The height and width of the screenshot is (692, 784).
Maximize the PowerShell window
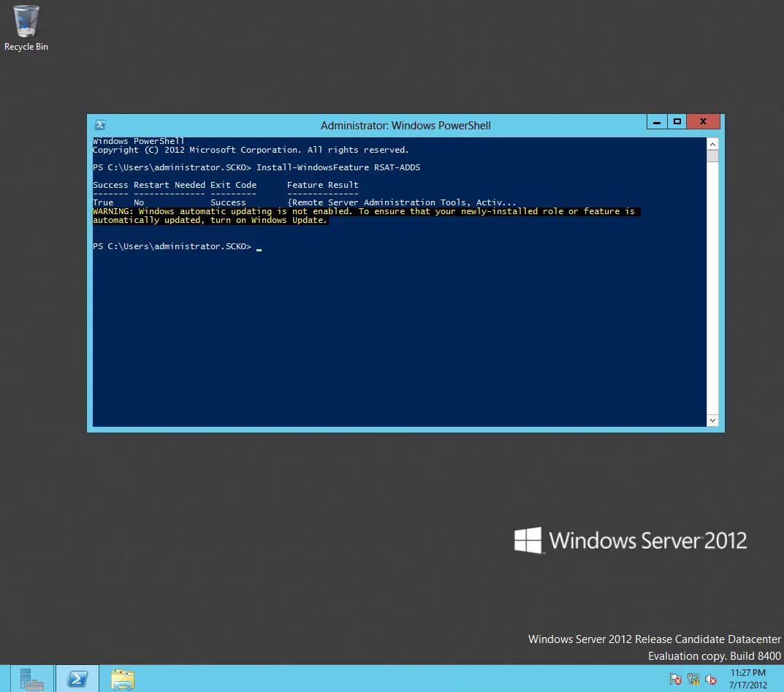pos(677,121)
